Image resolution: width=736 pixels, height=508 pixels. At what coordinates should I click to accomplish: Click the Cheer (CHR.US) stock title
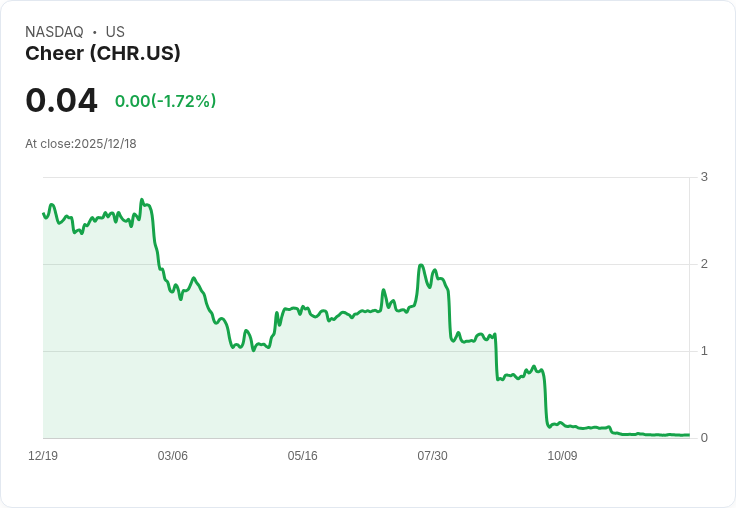(x=103, y=54)
